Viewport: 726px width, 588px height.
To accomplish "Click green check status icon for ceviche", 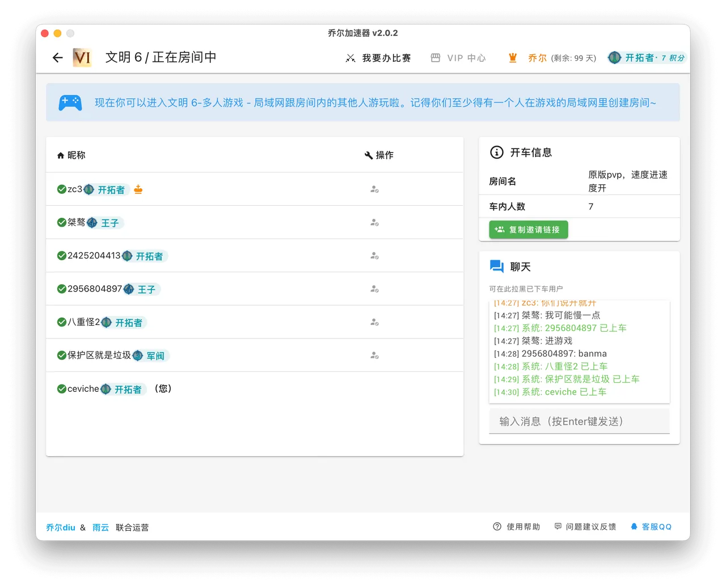I will click(x=62, y=389).
